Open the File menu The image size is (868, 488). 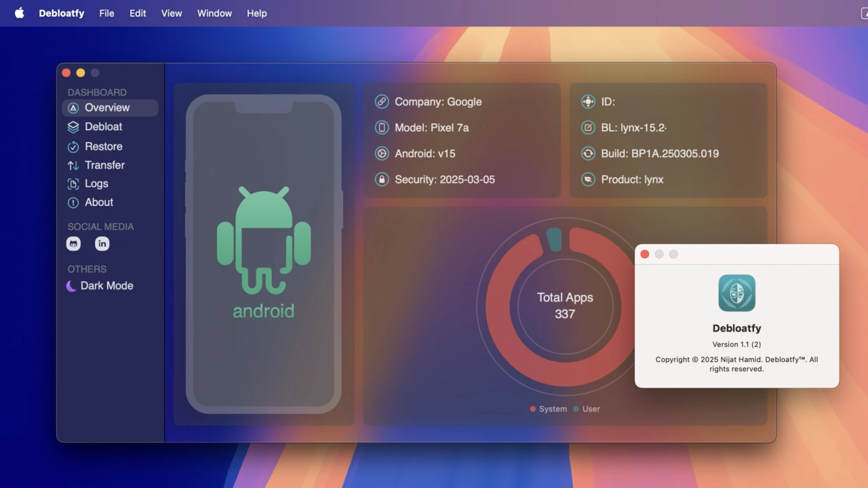coord(106,13)
